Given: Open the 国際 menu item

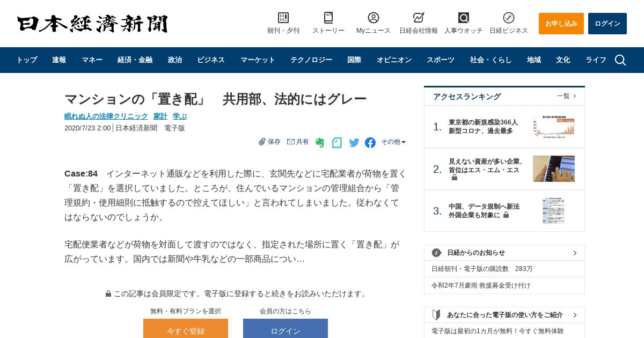Looking at the screenshot, I should pos(354,60).
